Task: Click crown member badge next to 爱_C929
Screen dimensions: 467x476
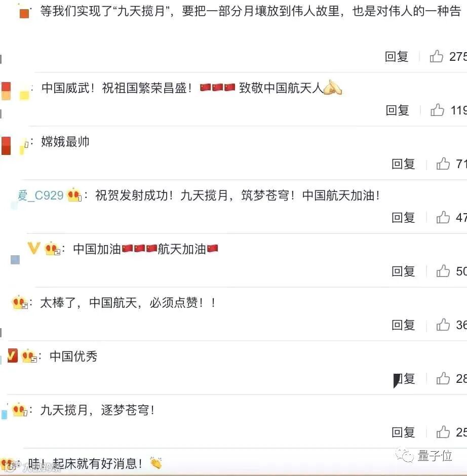Action: click(74, 195)
